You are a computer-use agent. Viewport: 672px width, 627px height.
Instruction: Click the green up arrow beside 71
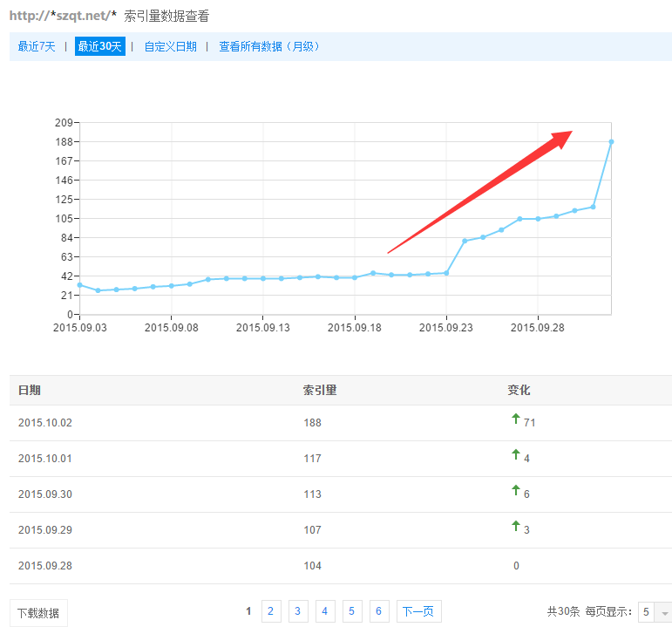[x=515, y=419]
